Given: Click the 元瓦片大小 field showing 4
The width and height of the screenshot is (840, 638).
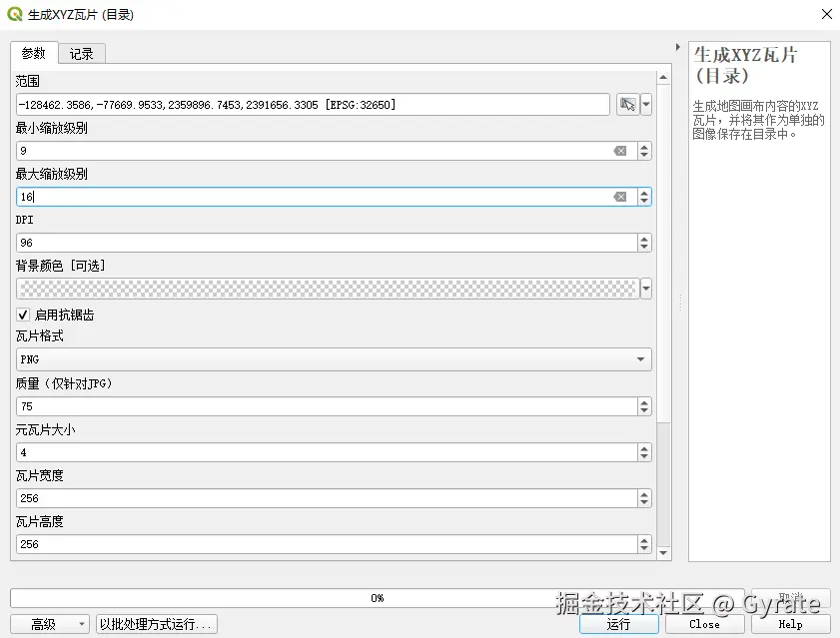Looking at the screenshot, I should click(327, 452).
